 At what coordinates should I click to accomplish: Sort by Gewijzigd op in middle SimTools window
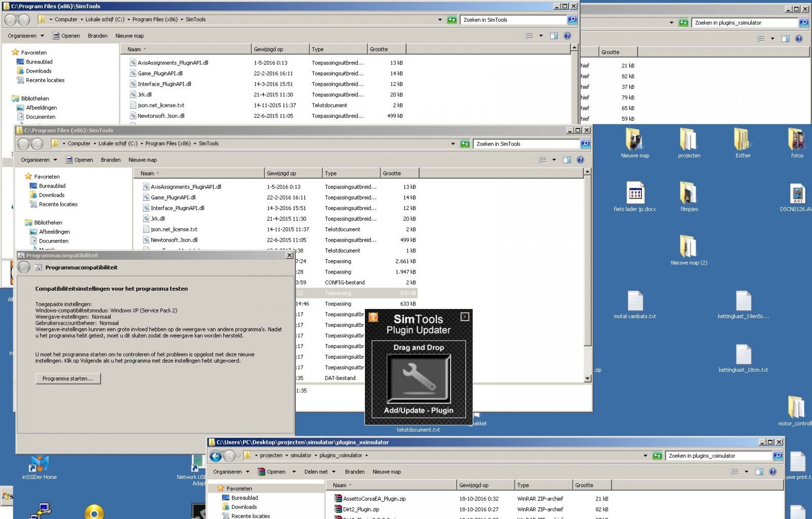click(293, 174)
